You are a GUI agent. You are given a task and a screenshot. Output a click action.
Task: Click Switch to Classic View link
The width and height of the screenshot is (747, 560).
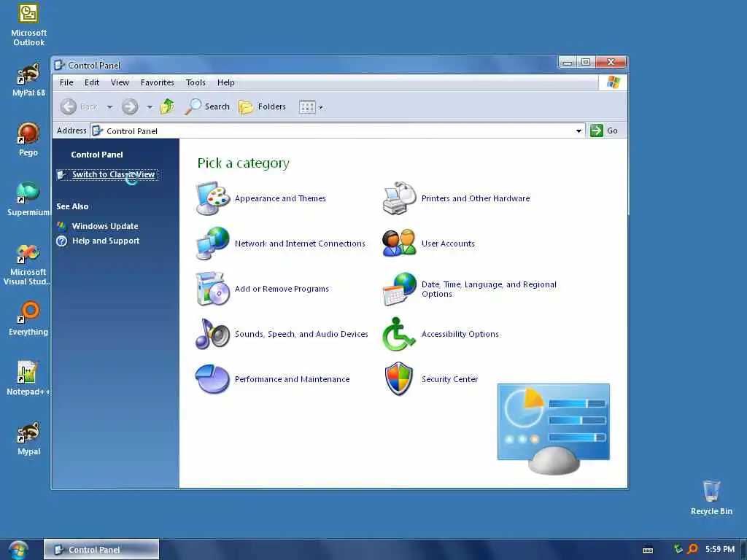click(113, 174)
